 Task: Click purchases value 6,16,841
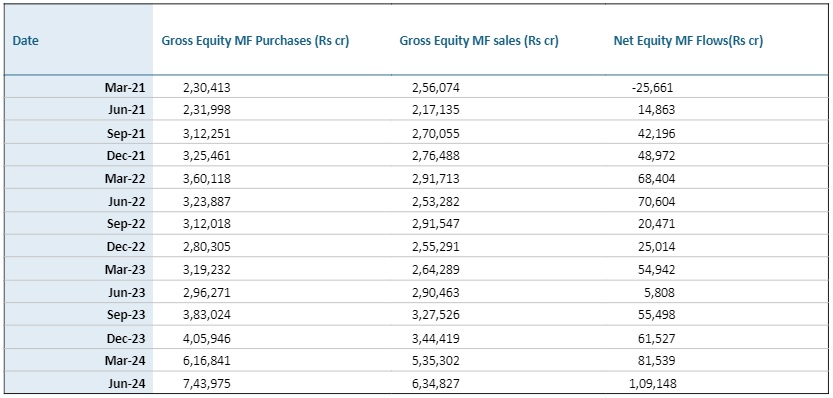[207, 361]
